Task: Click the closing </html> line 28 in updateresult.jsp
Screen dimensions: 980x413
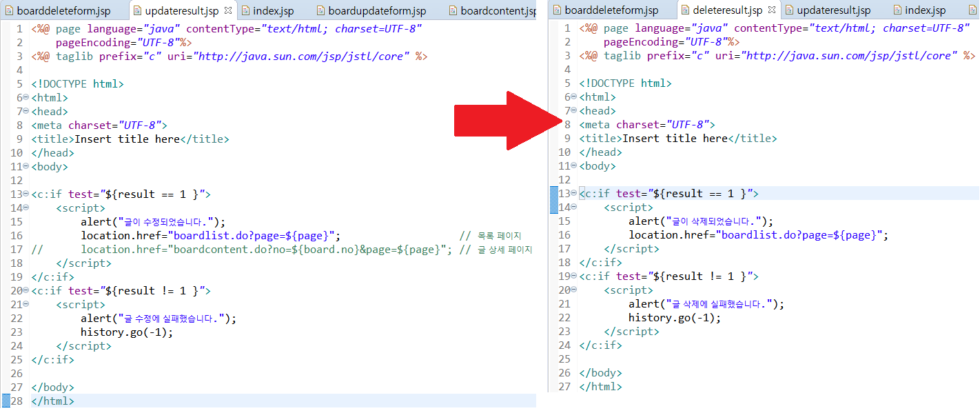Action: point(52,401)
